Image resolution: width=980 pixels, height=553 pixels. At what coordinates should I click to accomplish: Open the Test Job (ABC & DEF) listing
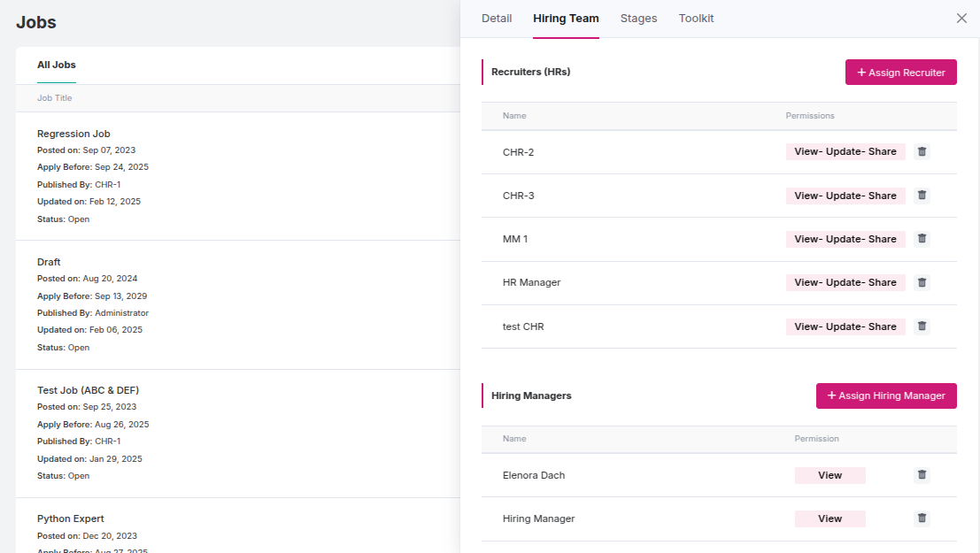coord(89,390)
